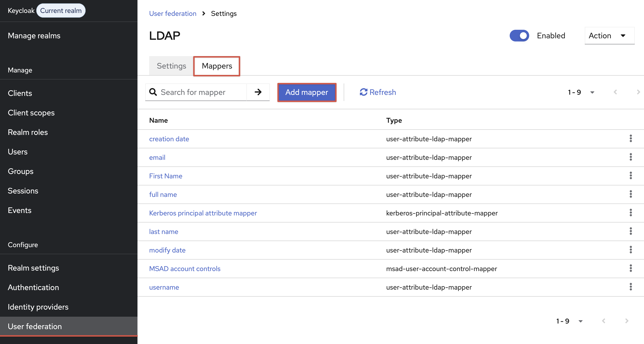The image size is (644, 344).
Task: Open the First Name mapper link
Action: (x=166, y=176)
